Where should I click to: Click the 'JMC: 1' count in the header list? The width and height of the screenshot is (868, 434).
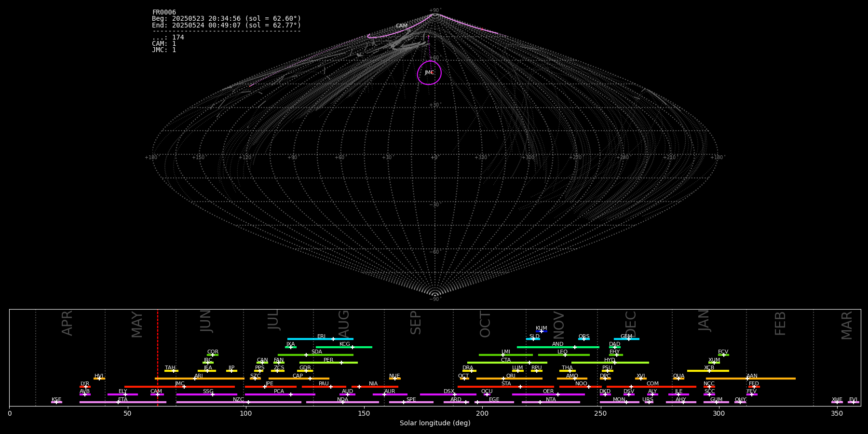coord(164,50)
